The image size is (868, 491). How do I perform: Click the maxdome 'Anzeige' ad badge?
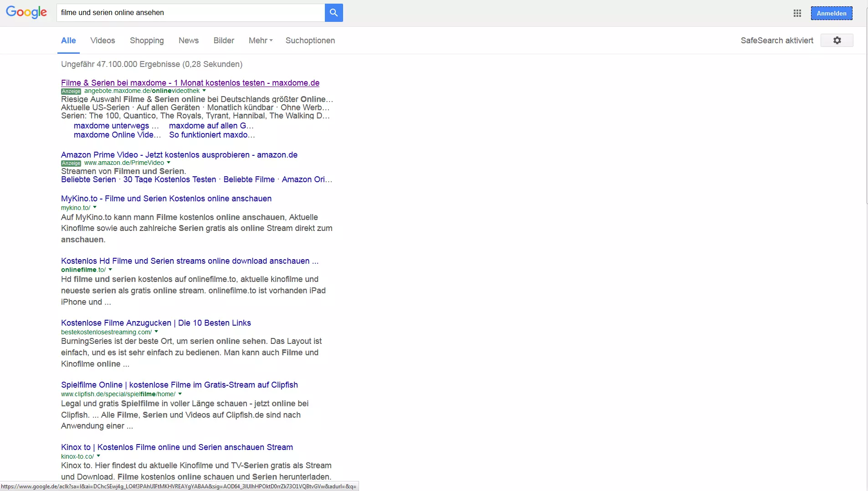click(71, 91)
